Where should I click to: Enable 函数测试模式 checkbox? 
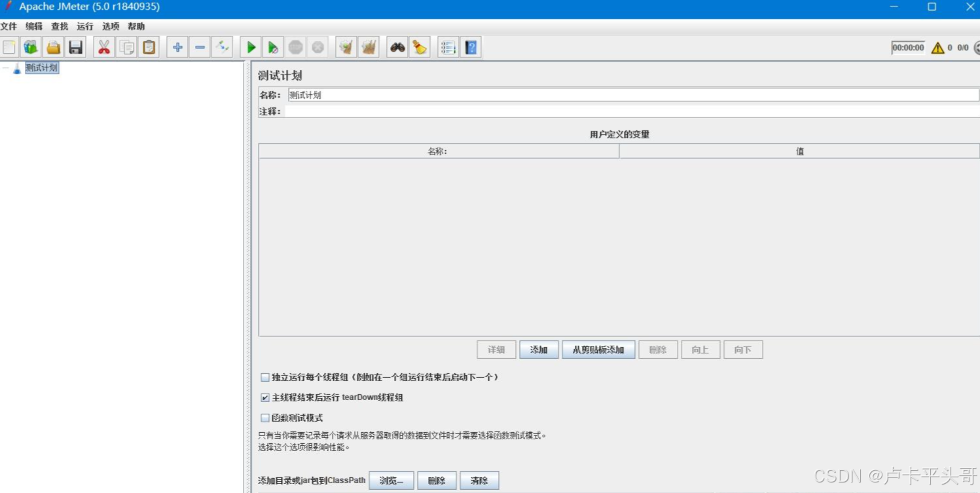point(265,418)
